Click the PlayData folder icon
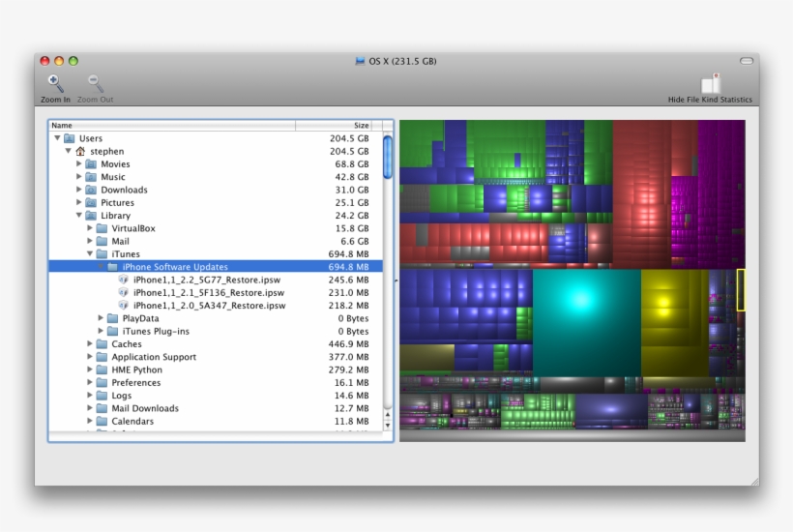Screen dimensions: 793x532 point(113,318)
